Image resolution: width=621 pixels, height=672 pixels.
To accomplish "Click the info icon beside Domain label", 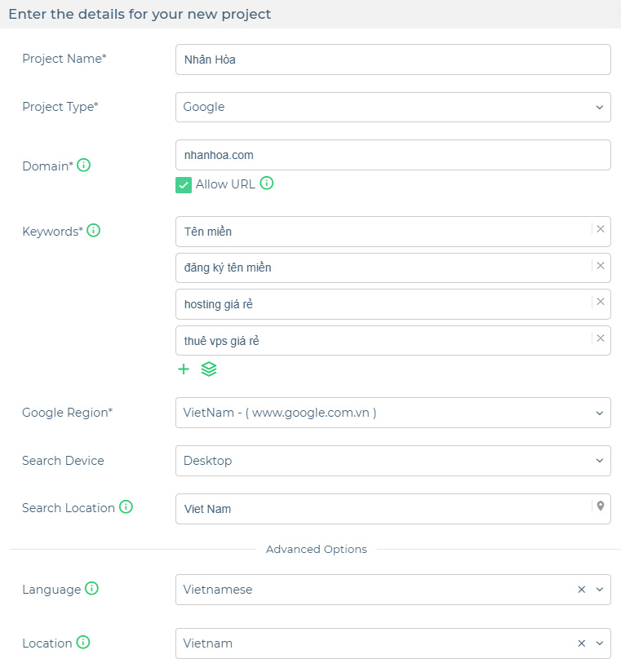I will (83, 165).
